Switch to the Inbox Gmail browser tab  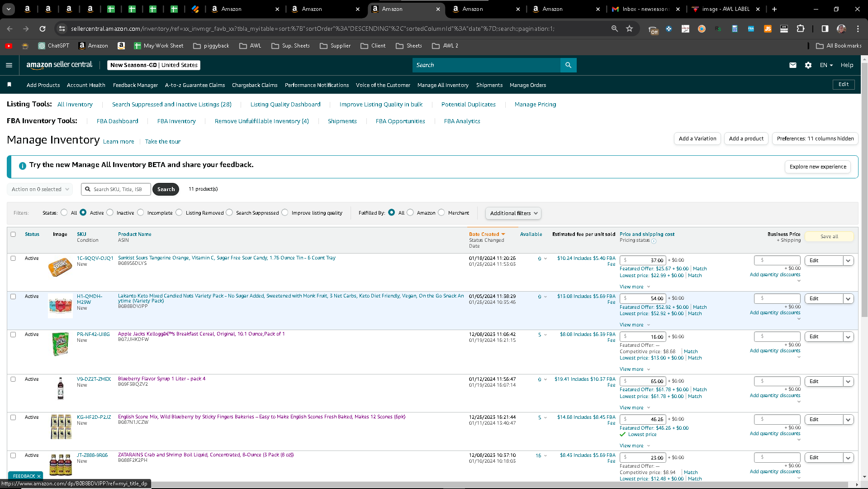coord(645,9)
